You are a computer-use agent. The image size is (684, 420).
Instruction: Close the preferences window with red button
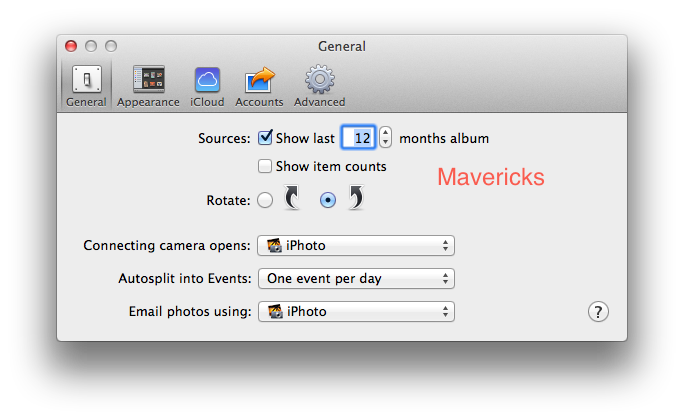coord(71,46)
